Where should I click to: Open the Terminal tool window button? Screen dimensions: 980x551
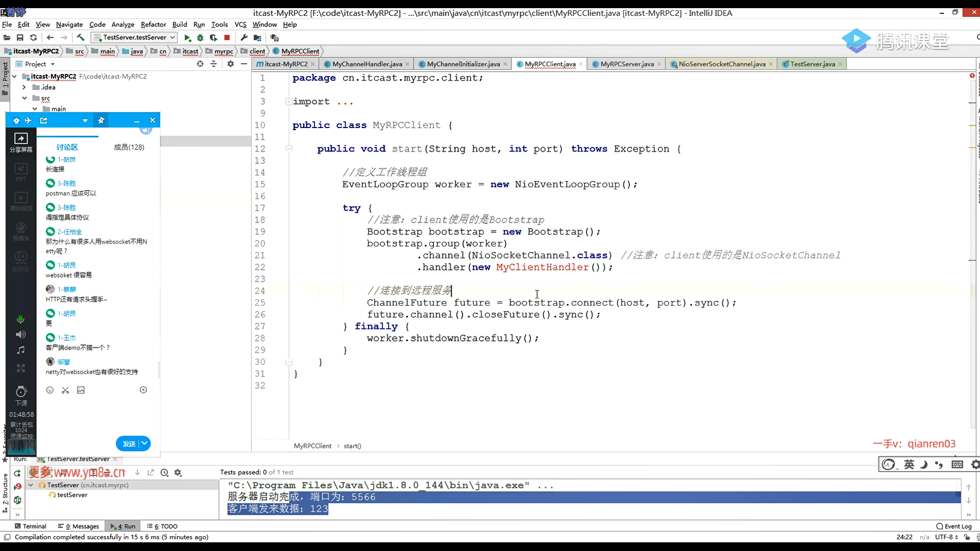(30, 526)
